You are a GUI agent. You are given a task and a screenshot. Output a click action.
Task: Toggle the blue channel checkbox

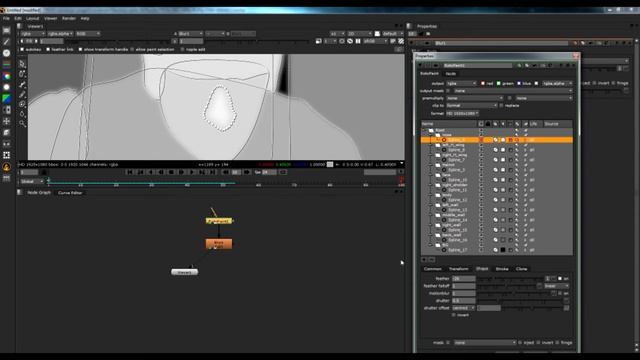(x=519, y=83)
